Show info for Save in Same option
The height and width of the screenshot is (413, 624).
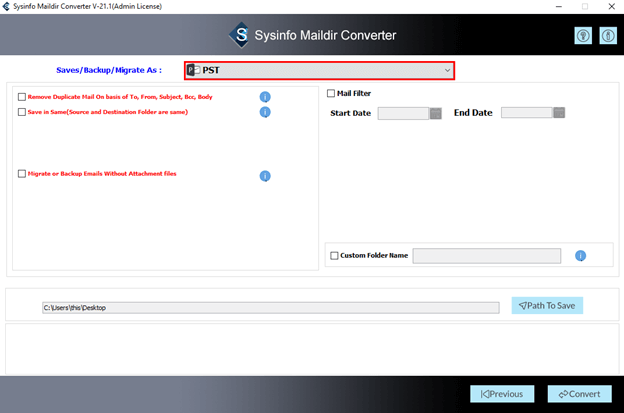(x=265, y=112)
